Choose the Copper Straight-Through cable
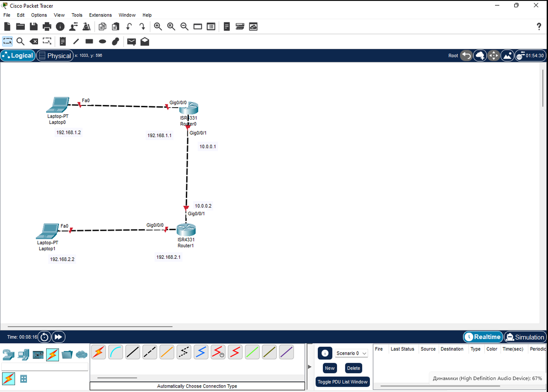 coord(133,352)
